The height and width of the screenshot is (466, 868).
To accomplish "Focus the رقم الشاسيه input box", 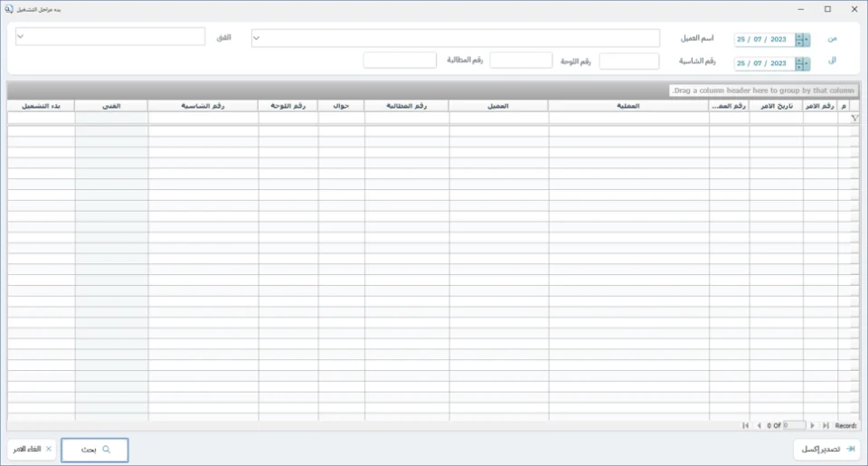I will [x=629, y=61].
